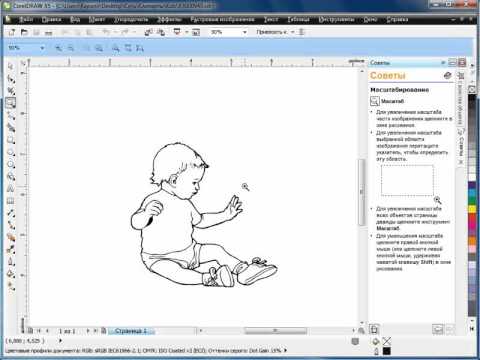Click the New document icon
Viewport: 480px width, 360px height.
click(x=12, y=32)
